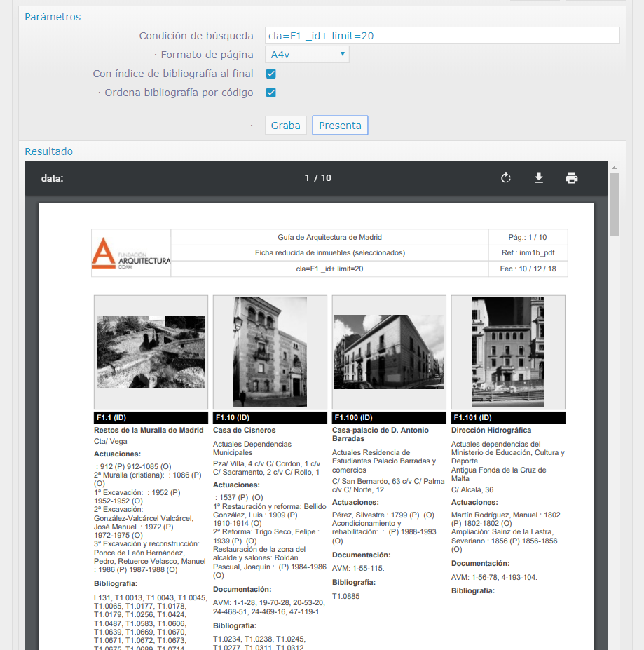Click the PDF viewer vertical scrollbar thumb

point(614,203)
